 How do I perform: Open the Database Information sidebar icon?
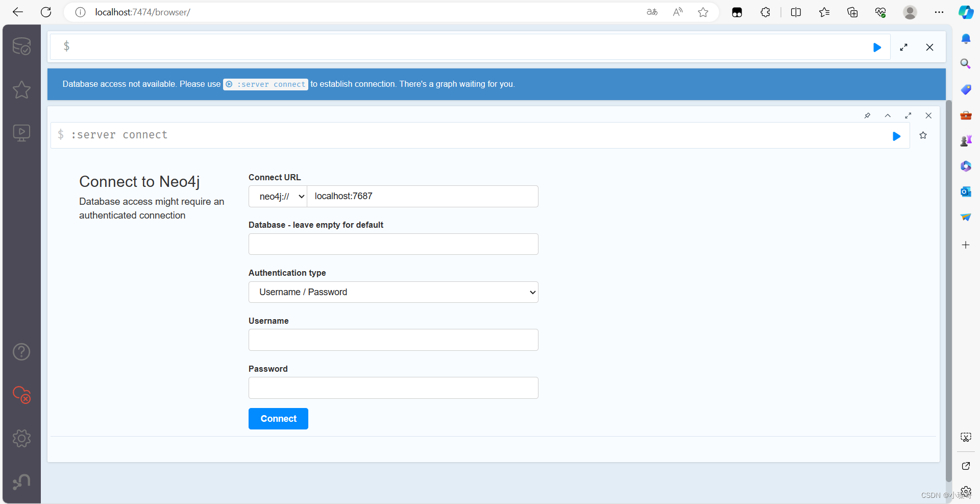[21, 46]
